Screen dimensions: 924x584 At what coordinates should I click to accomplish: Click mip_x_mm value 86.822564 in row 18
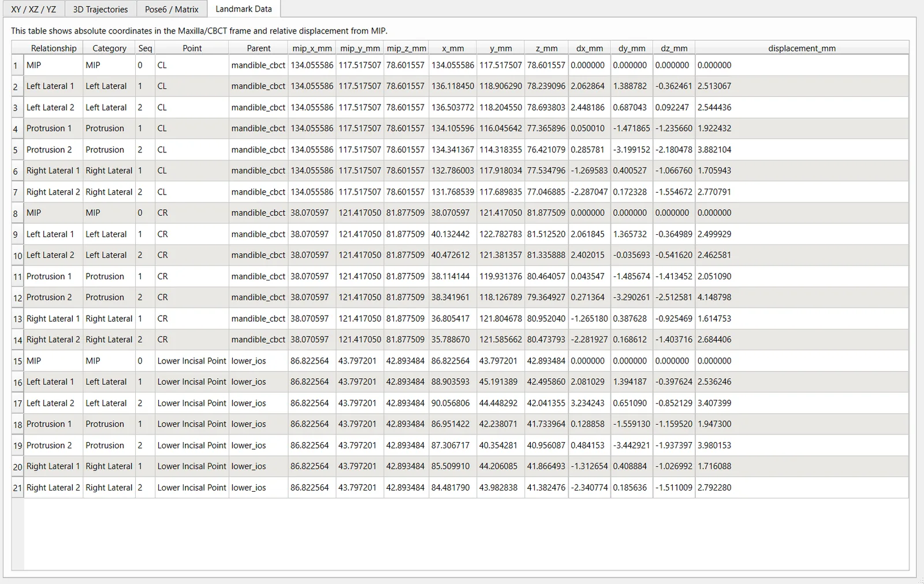coord(312,424)
